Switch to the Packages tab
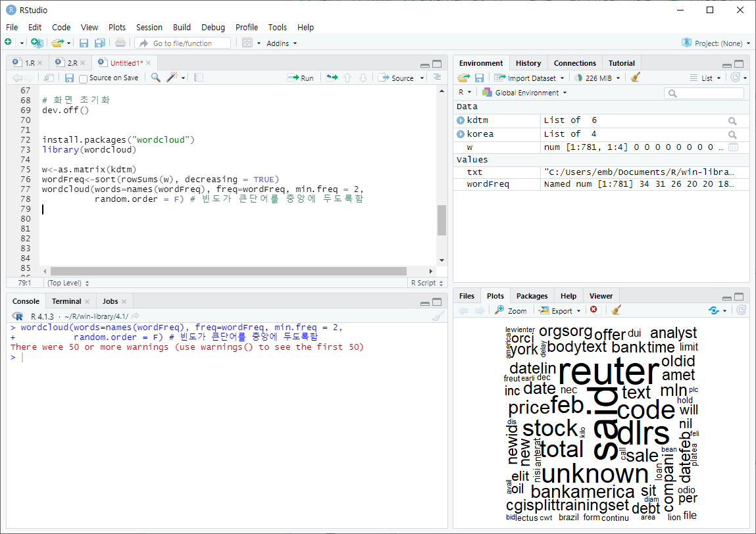The image size is (756, 534). tap(532, 296)
